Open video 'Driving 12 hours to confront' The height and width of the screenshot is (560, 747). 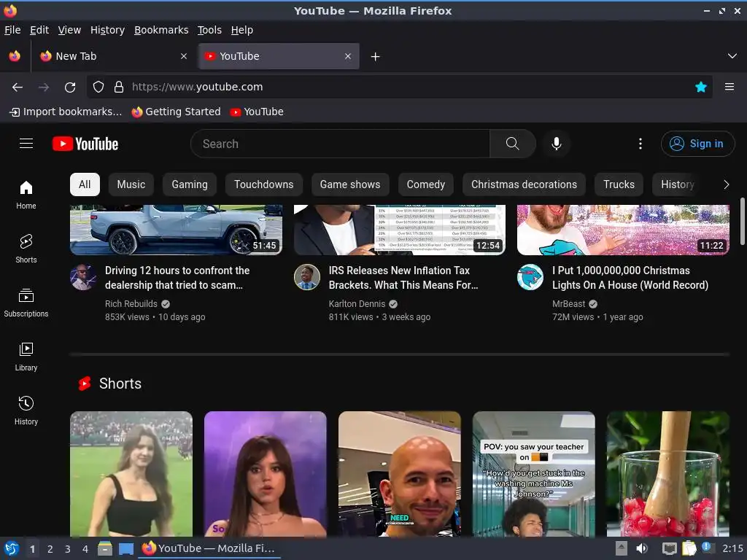[x=177, y=278]
